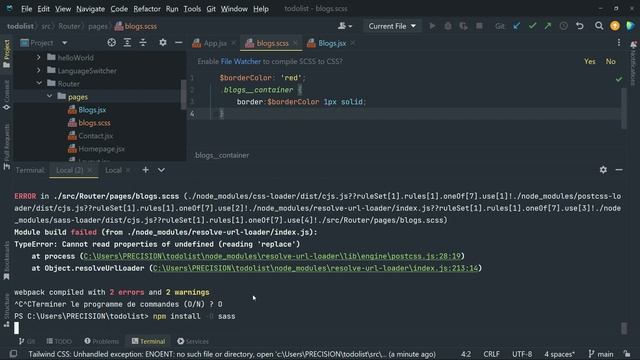Add a new terminal session
Screen dimensions: 640x360
[x=146, y=170]
